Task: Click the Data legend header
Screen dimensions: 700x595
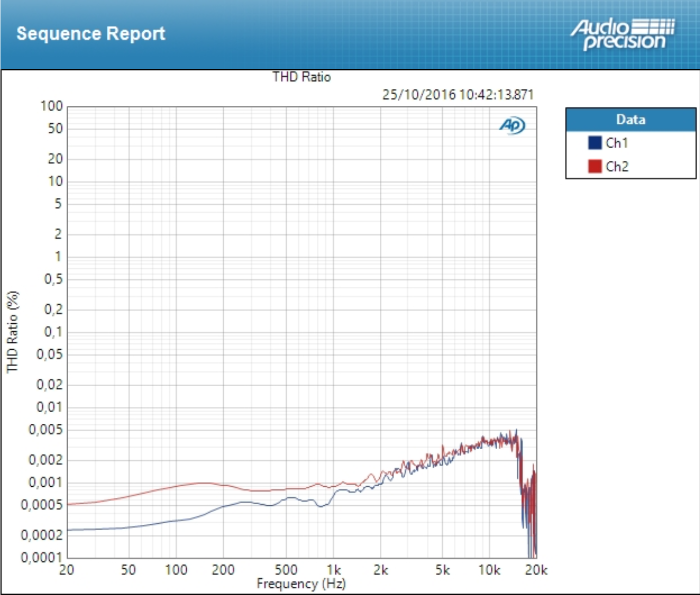Action: pos(630,119)
